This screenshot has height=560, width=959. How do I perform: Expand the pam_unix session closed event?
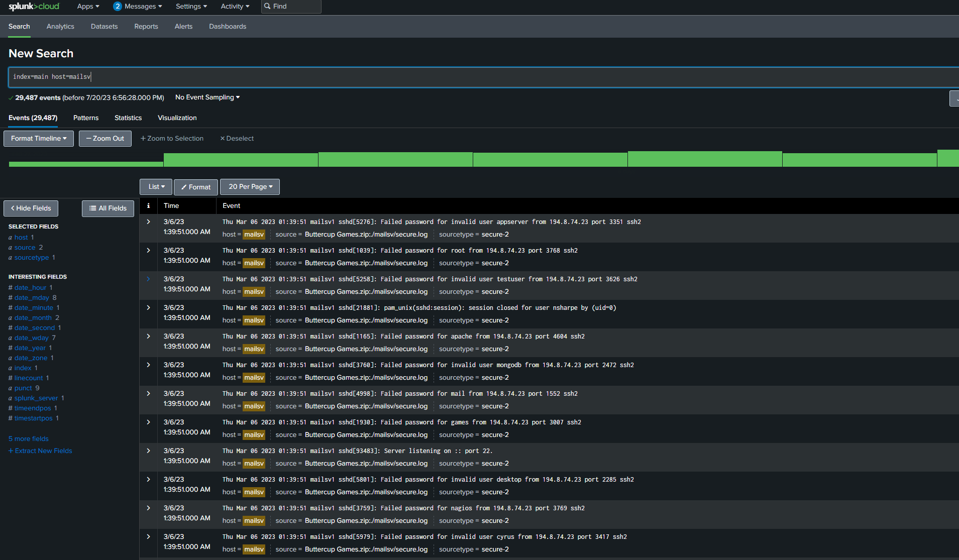(x=148, y=307)
